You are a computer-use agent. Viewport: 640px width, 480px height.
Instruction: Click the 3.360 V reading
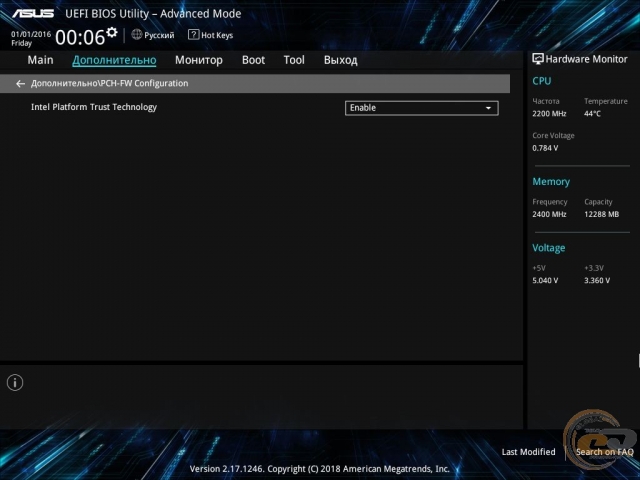pyautogui.click(x=597, y=280)
